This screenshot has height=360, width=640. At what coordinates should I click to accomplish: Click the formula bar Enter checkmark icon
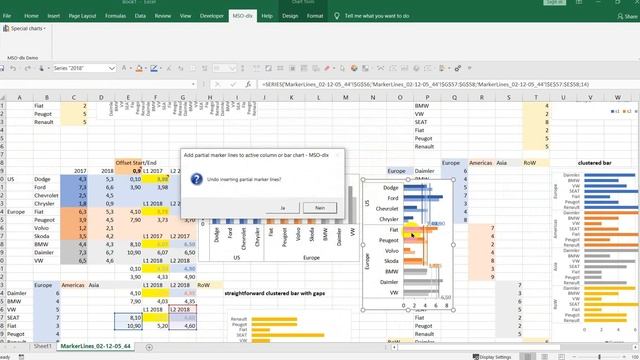click(233, 84)
